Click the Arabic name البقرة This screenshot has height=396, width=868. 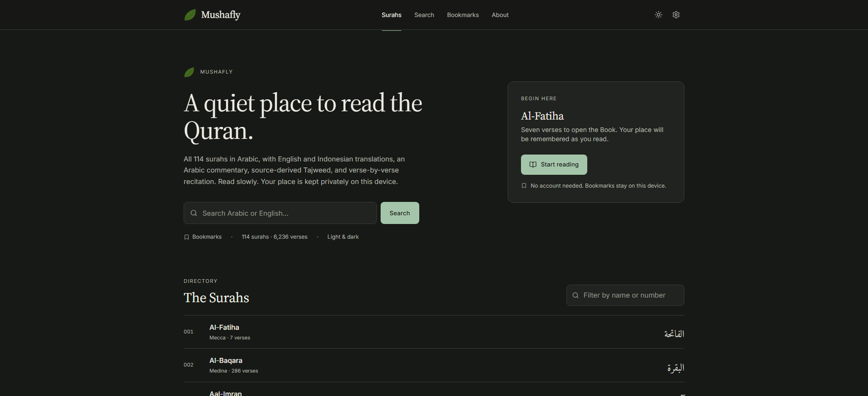(676, 367)
